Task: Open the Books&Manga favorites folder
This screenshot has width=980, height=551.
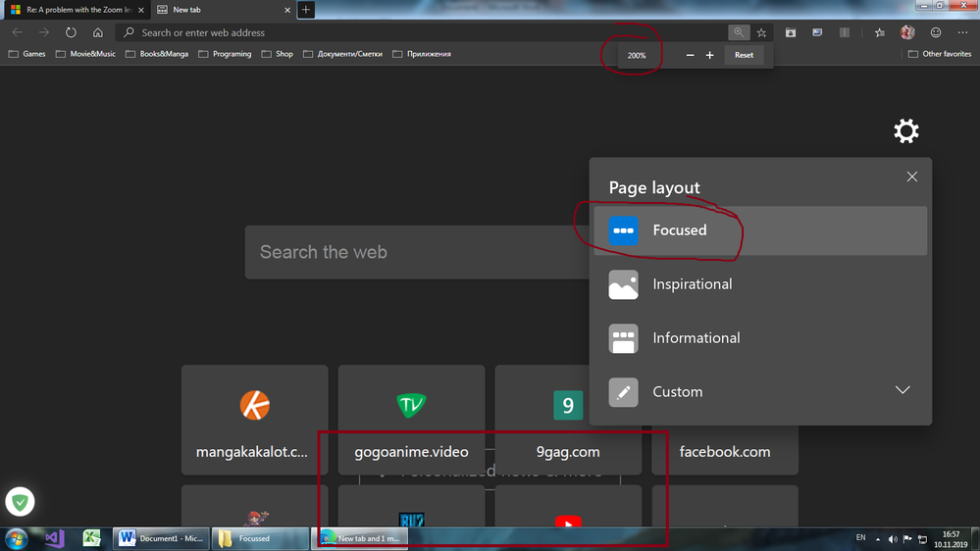Action: (157, 54)
